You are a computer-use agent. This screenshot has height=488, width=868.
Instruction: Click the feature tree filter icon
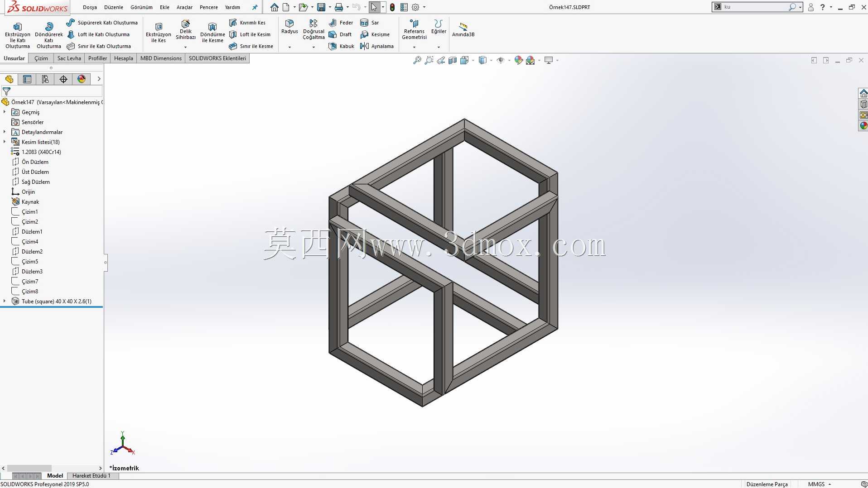(6, 91)
